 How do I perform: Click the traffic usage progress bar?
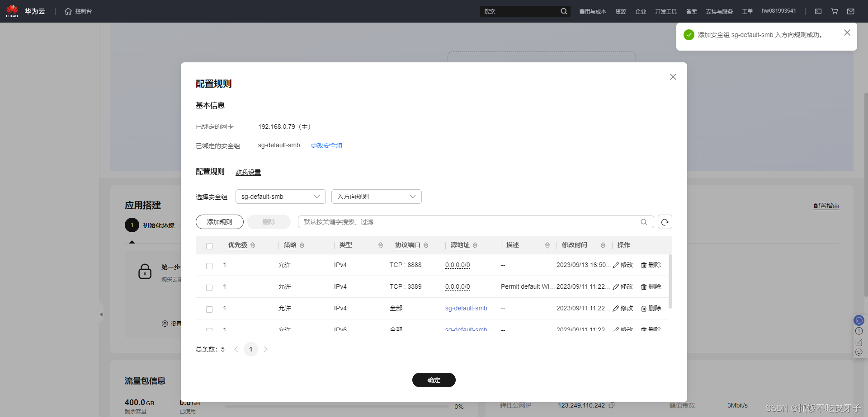337,406
